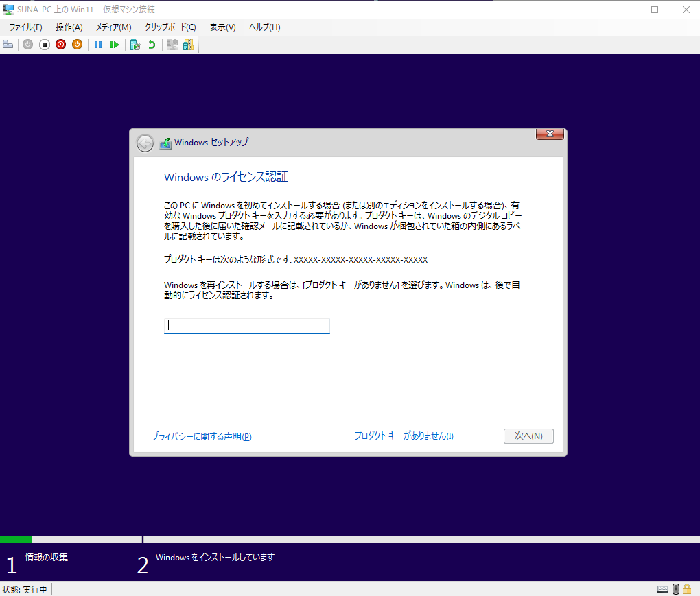This screenshot has width=700, height=596.
Task: Click the Windows セットアップ icon in the dialog title
Action: click(x=165, y=143)
